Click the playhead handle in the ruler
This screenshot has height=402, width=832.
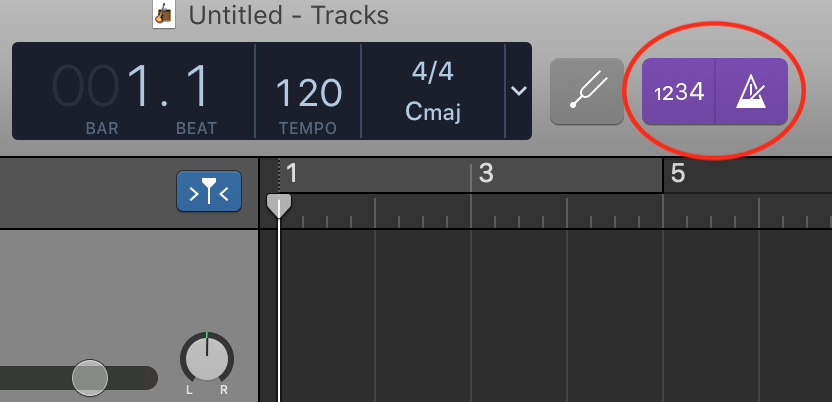pos(279,206)
